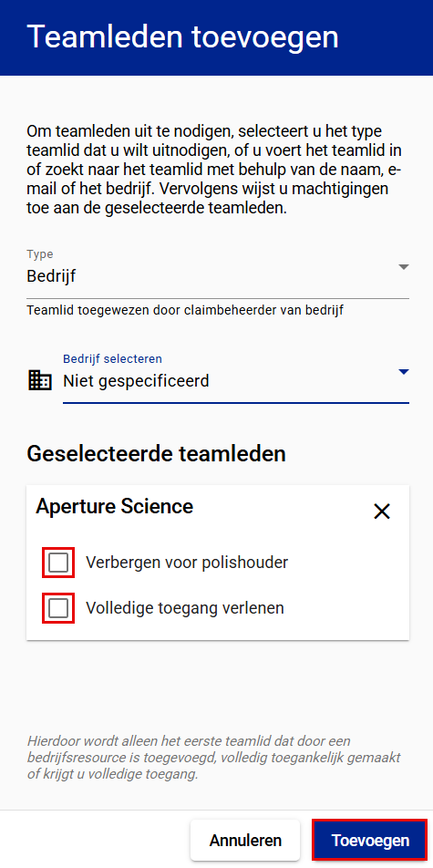Expand the Bedrijf selecteren dropdown arrow
433x868 pixels.
click(404, 372)
